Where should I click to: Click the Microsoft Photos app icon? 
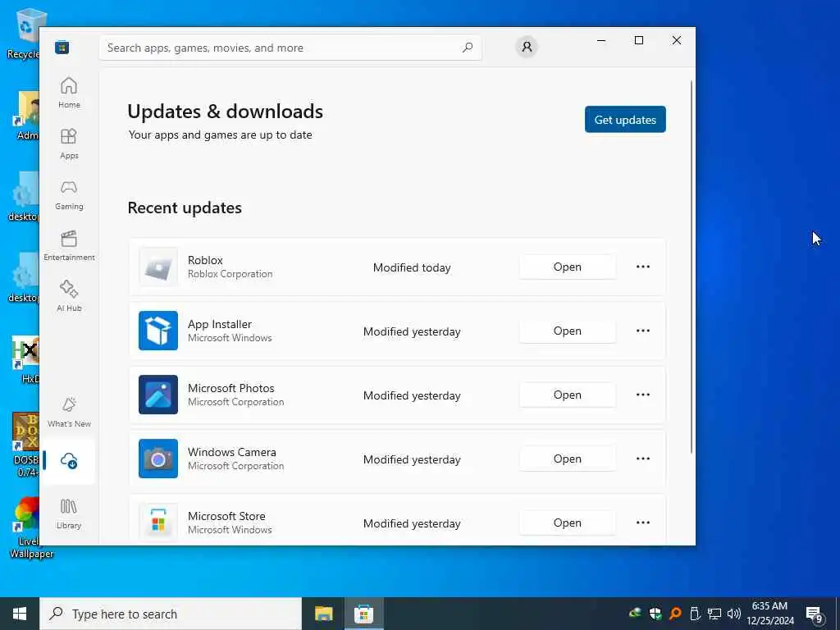158,395
